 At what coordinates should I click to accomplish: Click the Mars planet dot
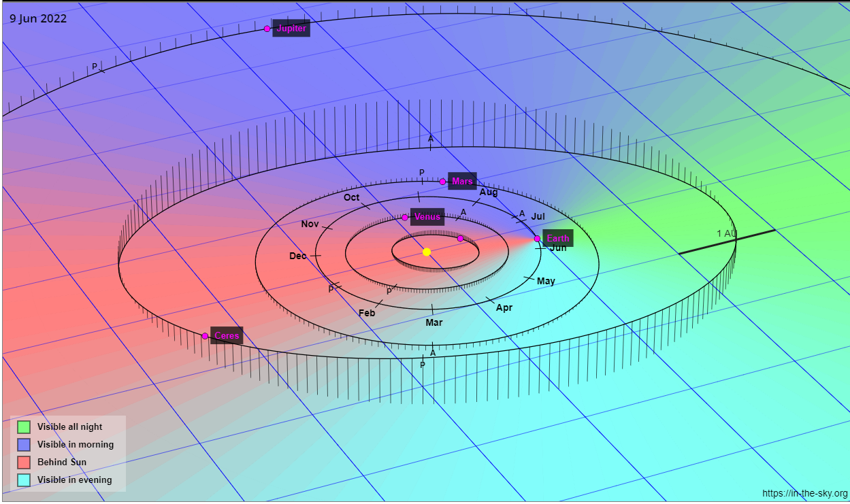[442, 182]
